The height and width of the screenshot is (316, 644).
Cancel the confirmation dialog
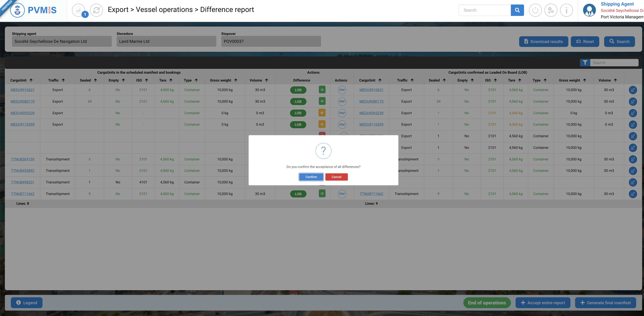(x=336, y=177)
